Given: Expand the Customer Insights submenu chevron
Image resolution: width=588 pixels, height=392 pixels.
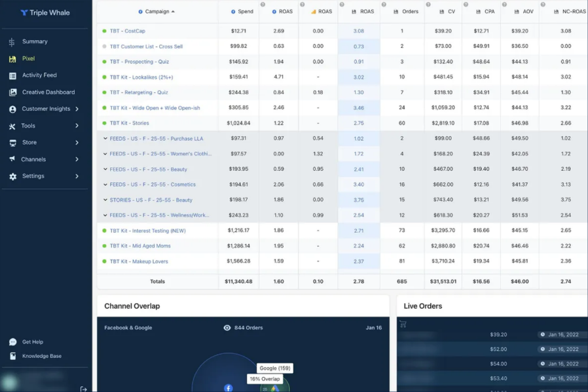Looking at the screenshot, I should tap(77, 109).
